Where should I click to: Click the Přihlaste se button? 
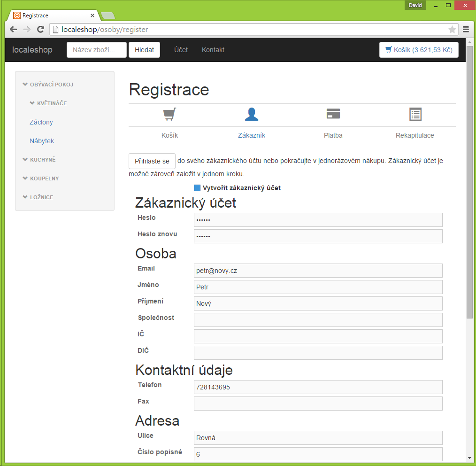click(x=152, y=161)
